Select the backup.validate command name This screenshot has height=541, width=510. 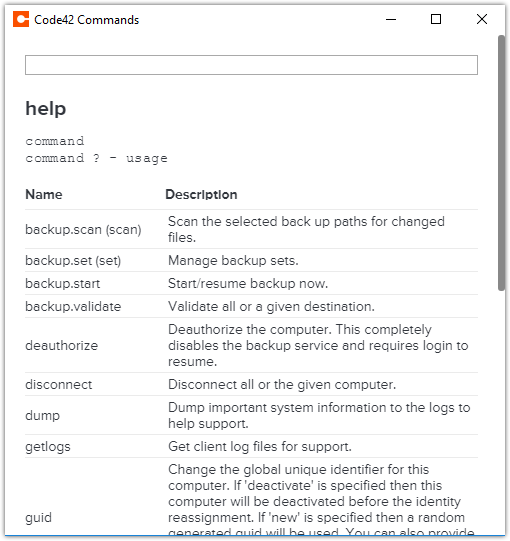(73, 307)
